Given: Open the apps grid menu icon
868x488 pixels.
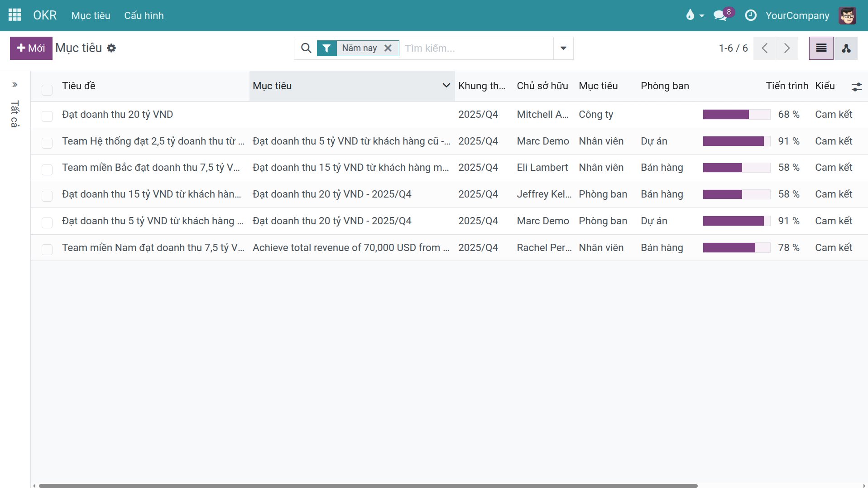Looking at the screenshot, I should pyautogui.click(x=15, y=15).
